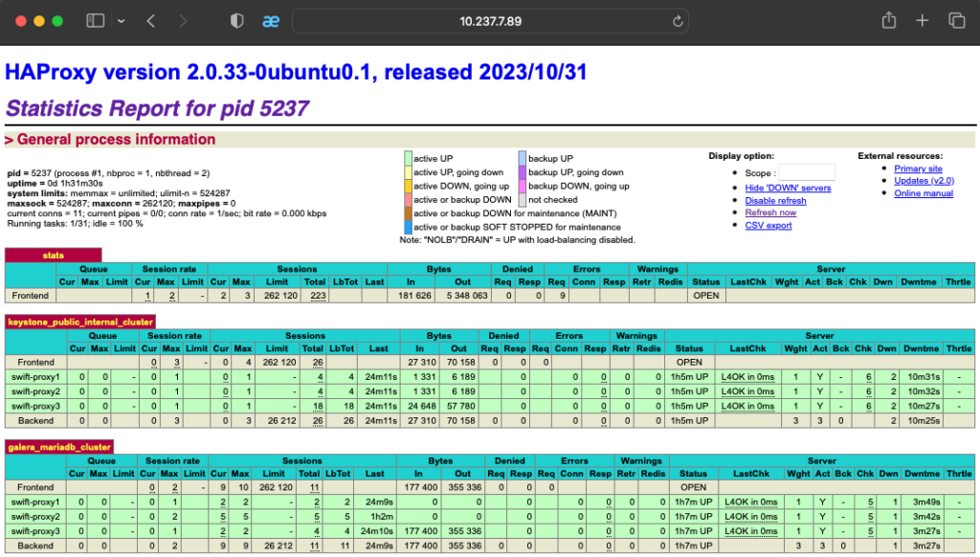Click swift-proxy1 row name in keystone table
This screenshot has height=557, width=980.
click(35, 377)
